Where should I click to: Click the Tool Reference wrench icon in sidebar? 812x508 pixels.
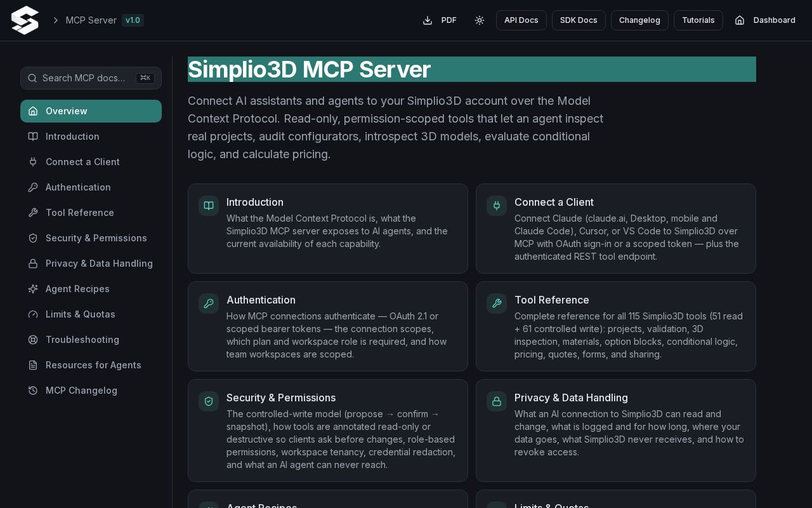[x=33, y=213]
